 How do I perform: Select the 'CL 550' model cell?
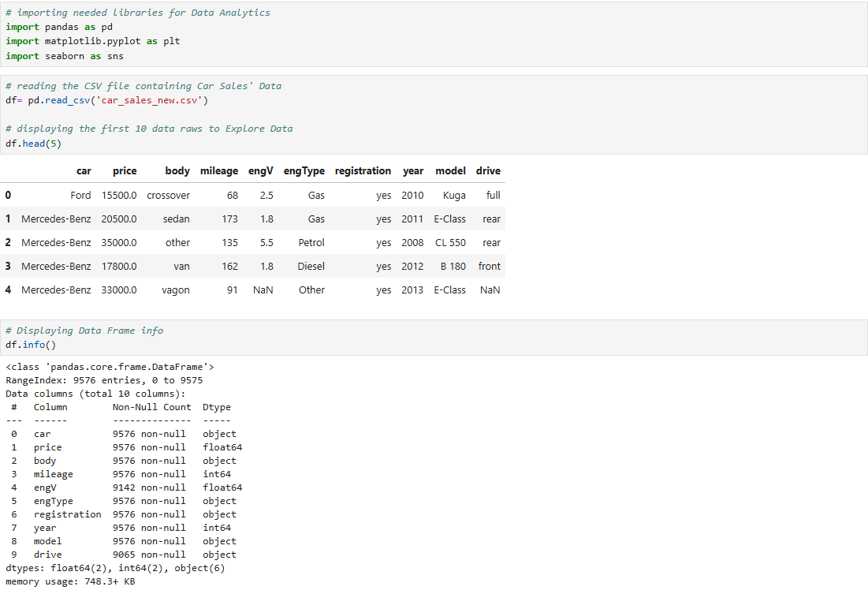click(450, 243)
